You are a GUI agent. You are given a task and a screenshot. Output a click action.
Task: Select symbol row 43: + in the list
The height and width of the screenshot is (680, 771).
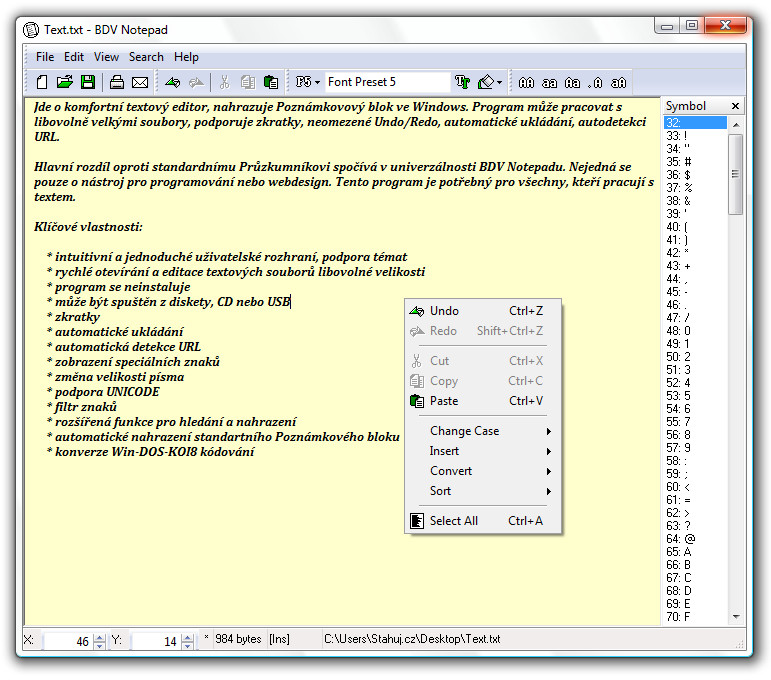(x=695, y=266)
